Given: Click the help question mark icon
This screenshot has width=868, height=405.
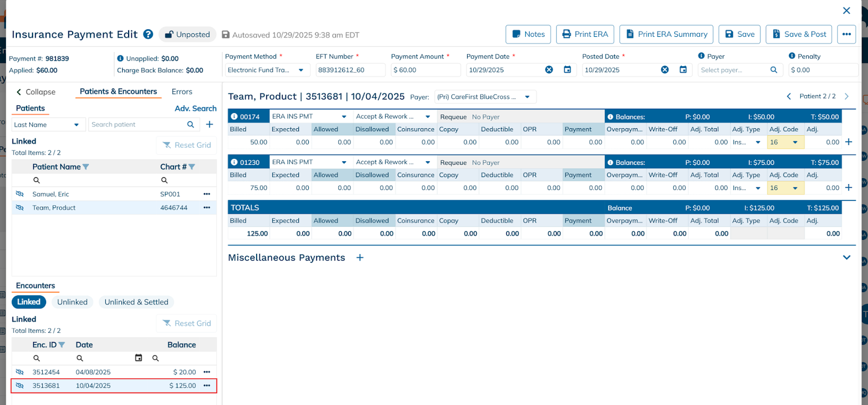Looking at the screenshot, I should (148, 34).
